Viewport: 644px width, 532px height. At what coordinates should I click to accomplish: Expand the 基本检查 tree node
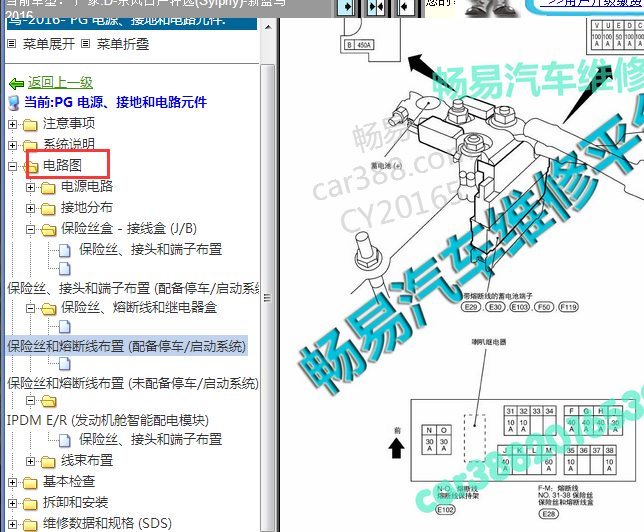pos(12,482)
